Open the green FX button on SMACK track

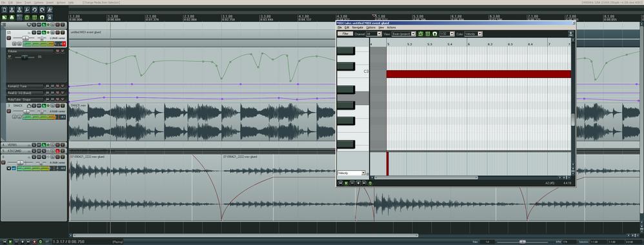click(44, 106)
